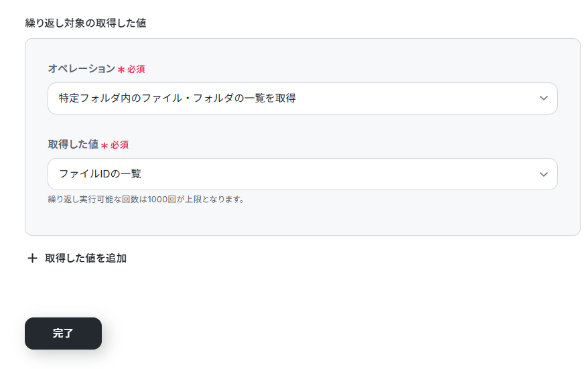The height and width of the screenshot is (369, 588).
Task: Click the 必須 badge beside オペレーション
Action: point(136,70)
